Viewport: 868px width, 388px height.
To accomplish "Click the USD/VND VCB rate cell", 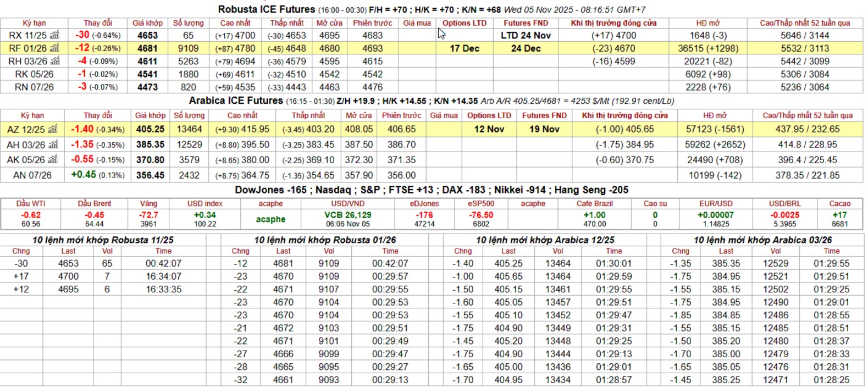I will coord(347,219).
